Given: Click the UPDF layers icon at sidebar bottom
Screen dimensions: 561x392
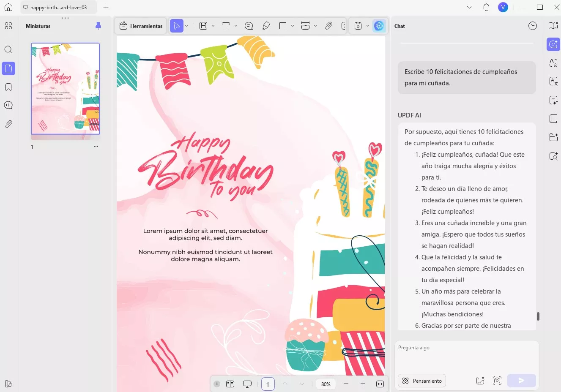Looking at the screenshot, I should 8,384.
